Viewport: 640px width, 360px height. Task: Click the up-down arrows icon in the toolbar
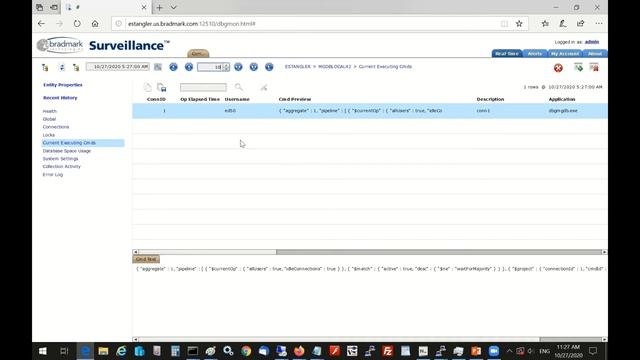point(62,67)
